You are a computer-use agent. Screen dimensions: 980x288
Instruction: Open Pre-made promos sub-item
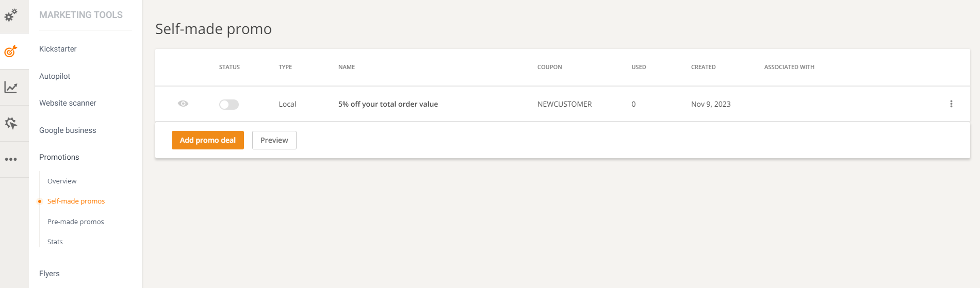click(x=76, y=222)
